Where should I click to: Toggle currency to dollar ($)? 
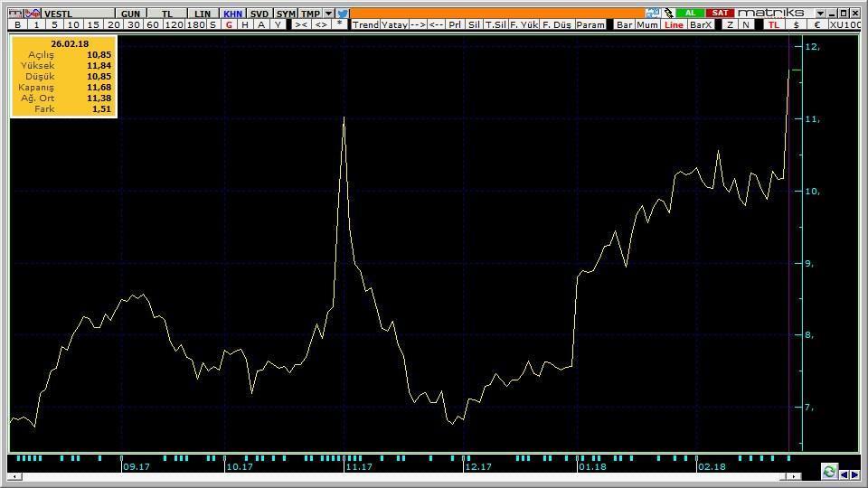pyautogui.click(x=797, y=25)
